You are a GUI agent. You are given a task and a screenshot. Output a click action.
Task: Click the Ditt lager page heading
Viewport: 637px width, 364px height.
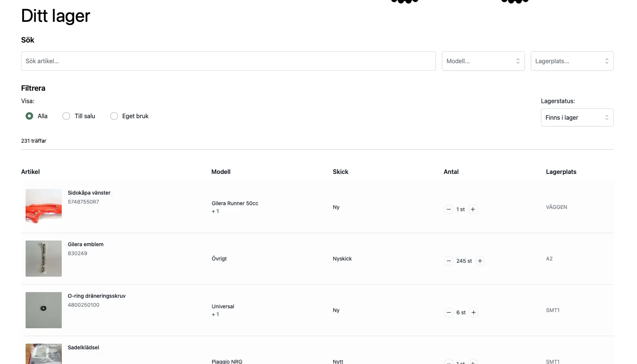click(56, 16)
